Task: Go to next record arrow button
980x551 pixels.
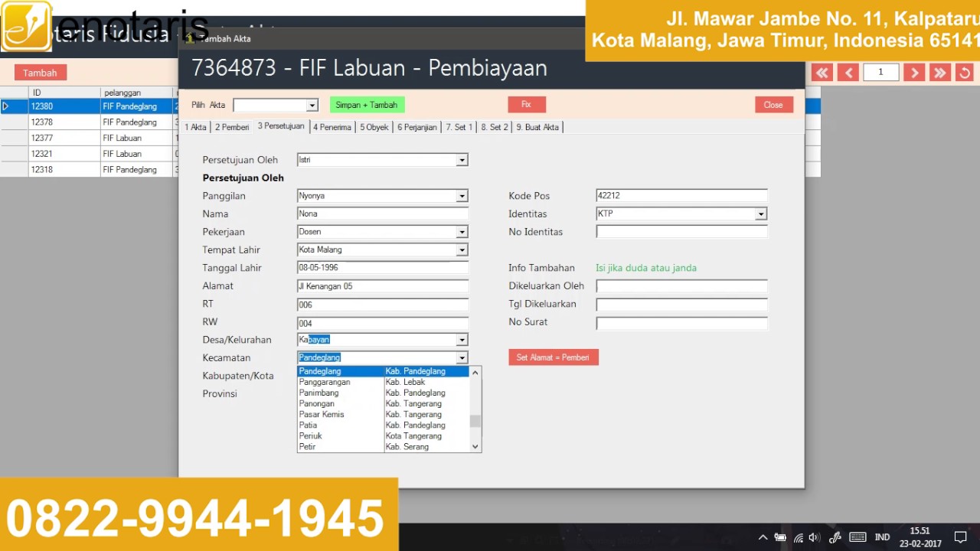Action: pos(913,73)
